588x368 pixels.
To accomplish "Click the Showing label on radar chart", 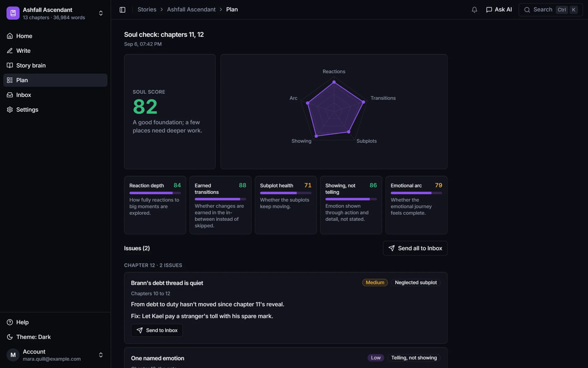I will (301, 141).
